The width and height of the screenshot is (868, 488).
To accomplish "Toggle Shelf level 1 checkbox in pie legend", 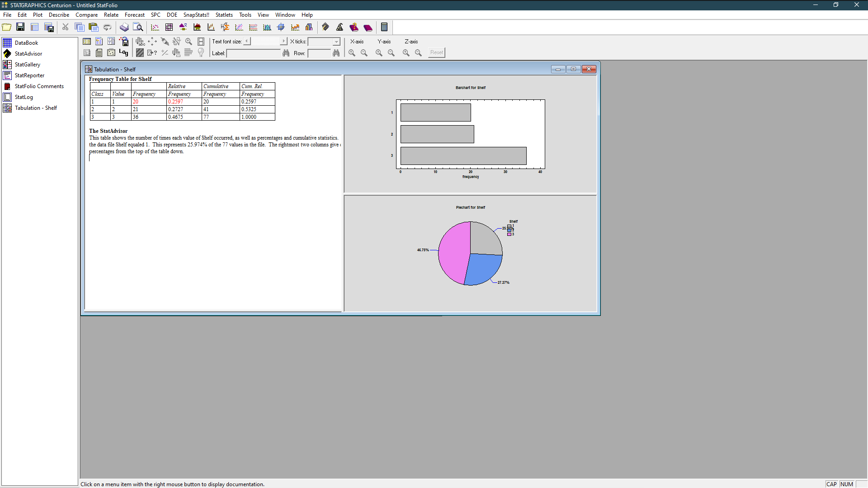I will click(x=509, y=226).
